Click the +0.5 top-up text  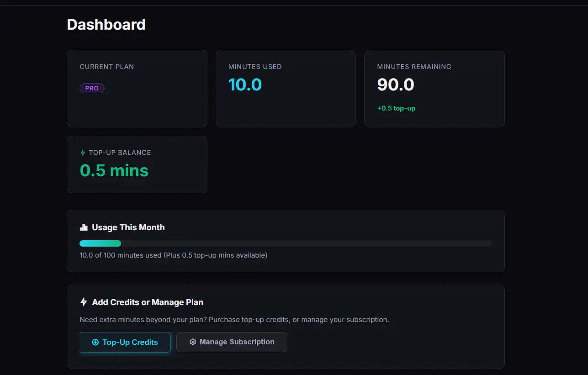coord(396,108)
